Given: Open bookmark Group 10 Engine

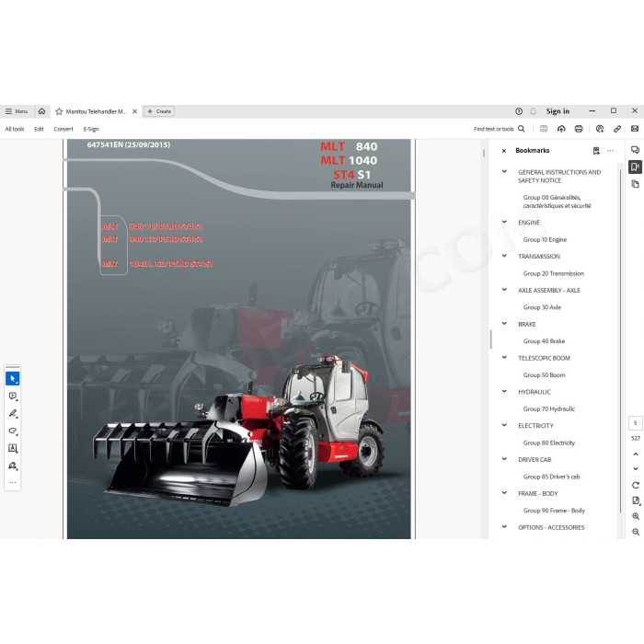Looking at the screenshot, I should point(545,240).
